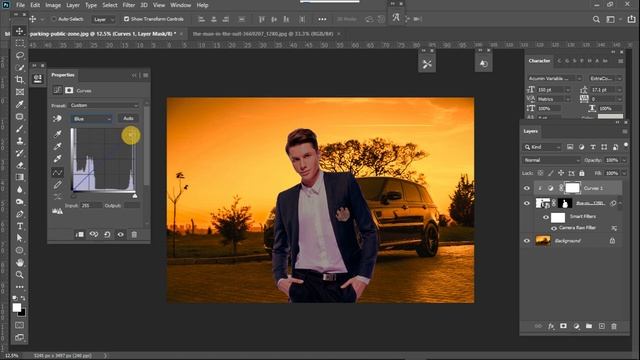This screenshot has width=640, height=360.
Task: Pick the gray point eyedropper in Curves
Action: 58,146
